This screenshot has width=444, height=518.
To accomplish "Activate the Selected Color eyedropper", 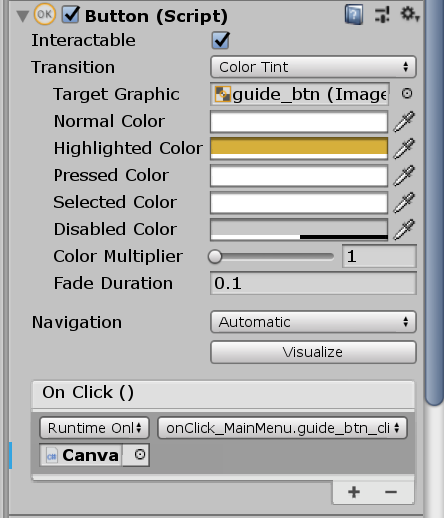I will tap(404, 202).
